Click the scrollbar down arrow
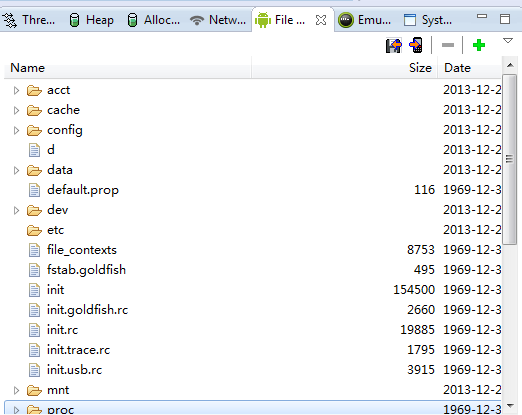The image size is (522, 415). [510, 406]
